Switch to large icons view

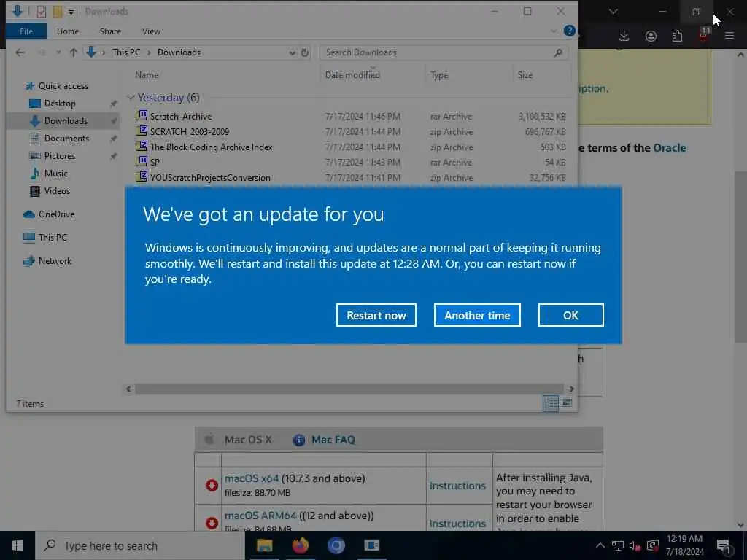point(566,403)
